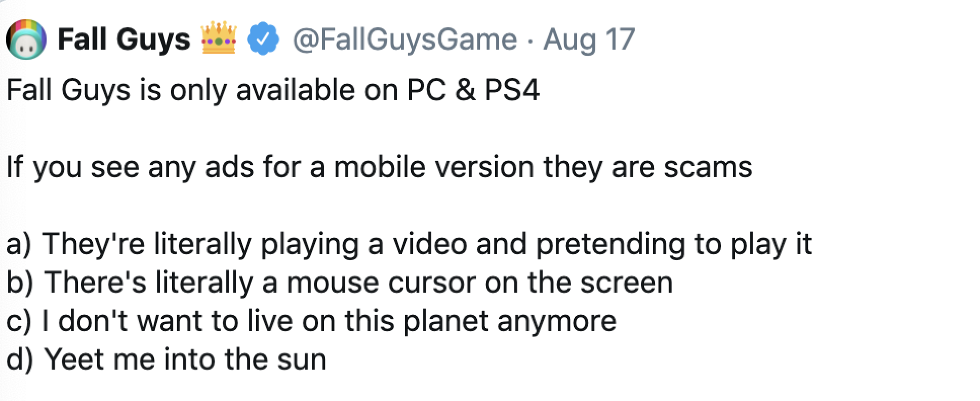Click the crown emoji beside Fall Guys
Screen dimensions: 980x401
219,38
